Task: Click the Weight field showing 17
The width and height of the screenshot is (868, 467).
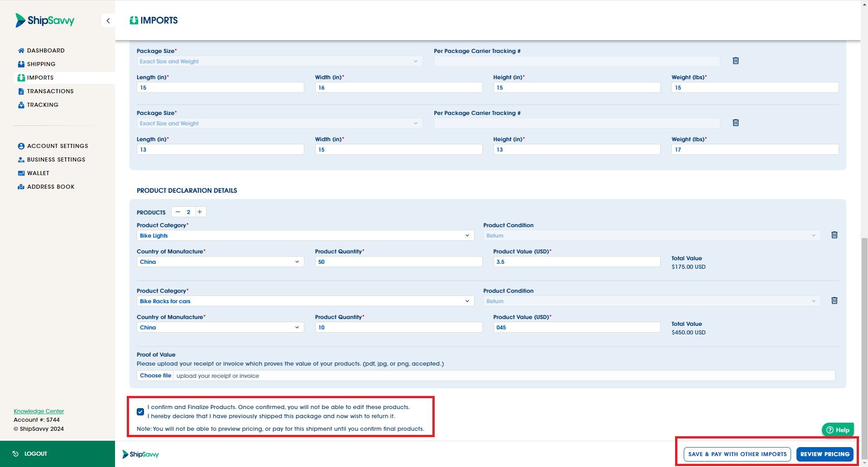Action: coord(755,150)
